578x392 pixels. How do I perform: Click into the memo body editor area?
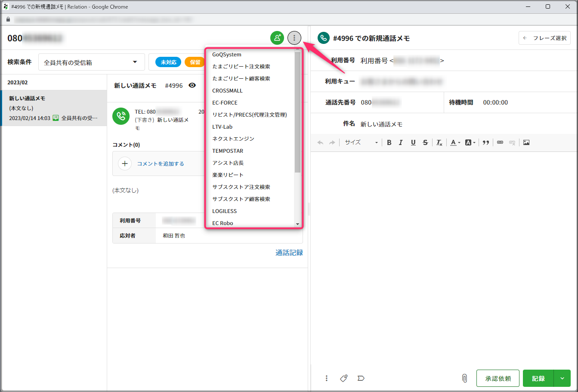point(443,258)
